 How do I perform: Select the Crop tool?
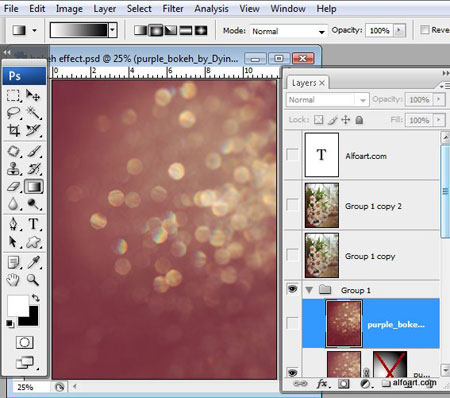(x=13, y=130)
